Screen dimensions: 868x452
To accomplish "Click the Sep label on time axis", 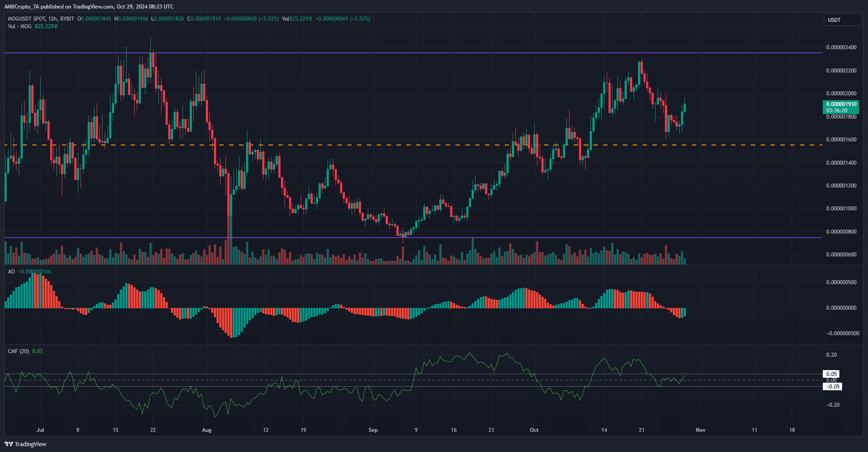I will tap(373, 430).
